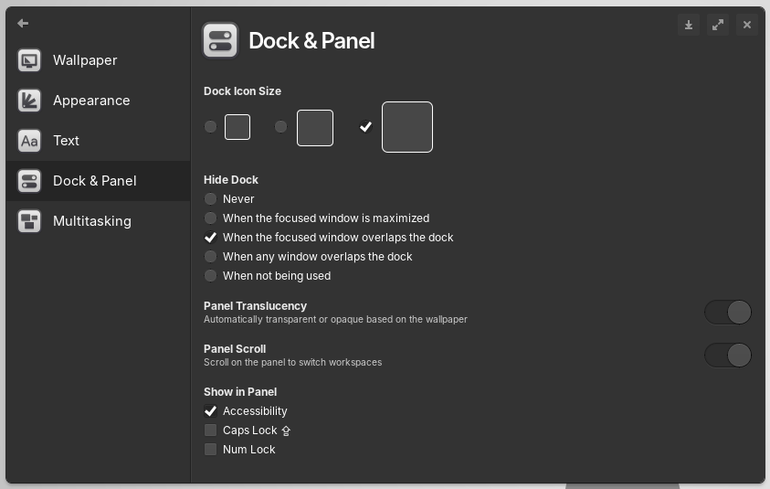Select the largest dock icon preview

click(407, 127)
